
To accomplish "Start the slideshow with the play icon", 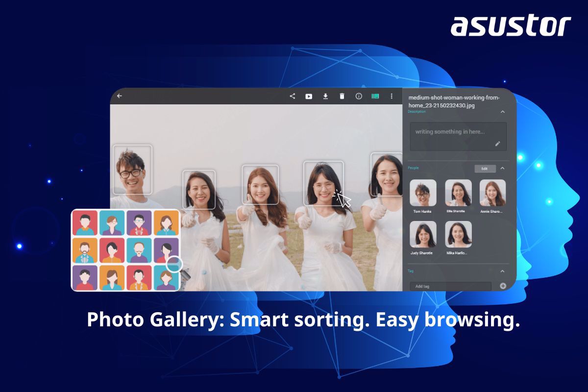I will click(x=309, y=97).
